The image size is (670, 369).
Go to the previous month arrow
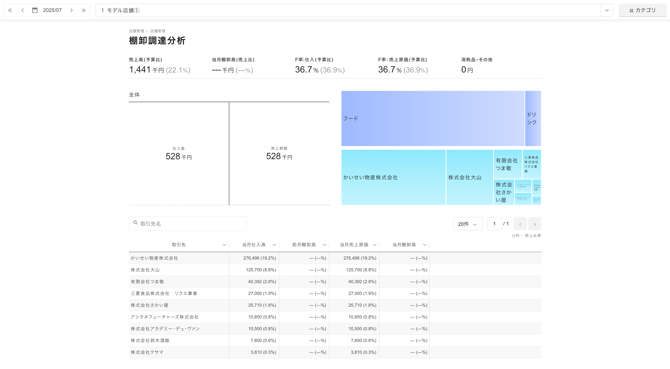click(x=23, y=10)
